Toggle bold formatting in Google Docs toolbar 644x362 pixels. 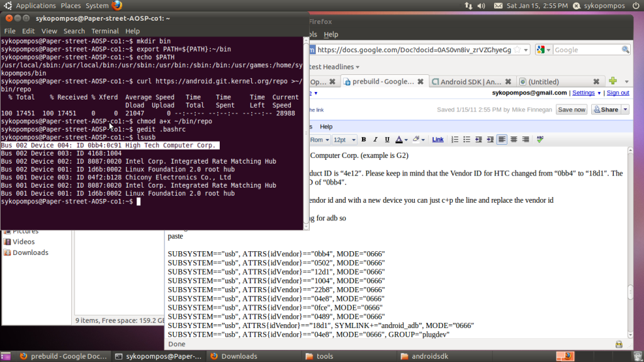[x=363, y=140]
